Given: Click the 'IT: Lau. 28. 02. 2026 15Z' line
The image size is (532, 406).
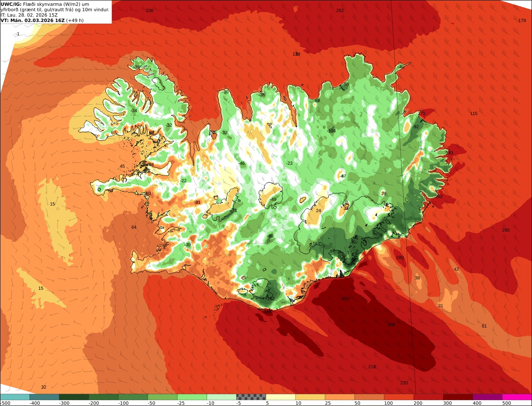Looking at the screenshot, I should 29,15.
